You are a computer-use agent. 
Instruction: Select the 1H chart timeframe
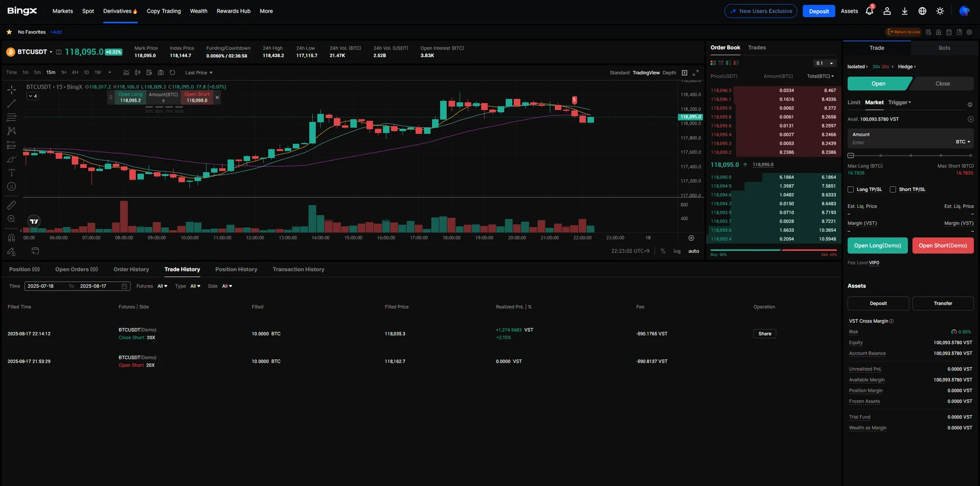tap(64, 72)
